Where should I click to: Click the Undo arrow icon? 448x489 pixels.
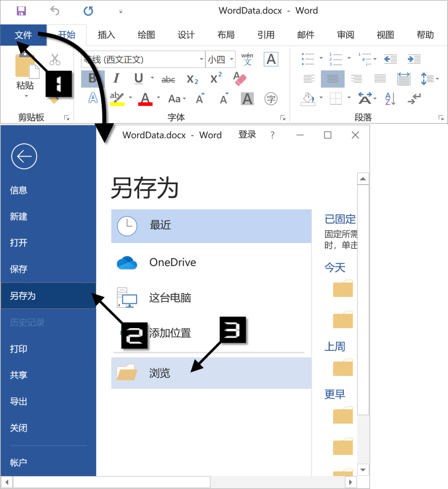click(55, 11)
